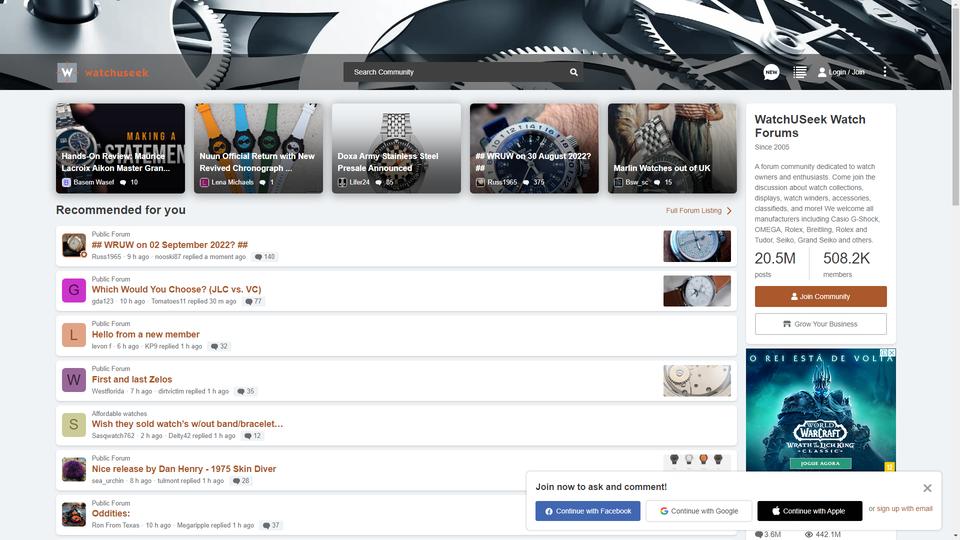Click Russ1965 avatar on WRUW thread
Image resolution: width=960 pixels, height=540 pixels.
click(x=73, y=245)
